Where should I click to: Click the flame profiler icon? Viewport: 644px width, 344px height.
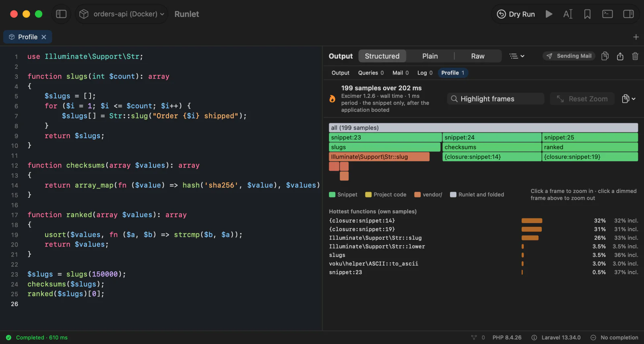pyautogui.click(x=332, y=99)
